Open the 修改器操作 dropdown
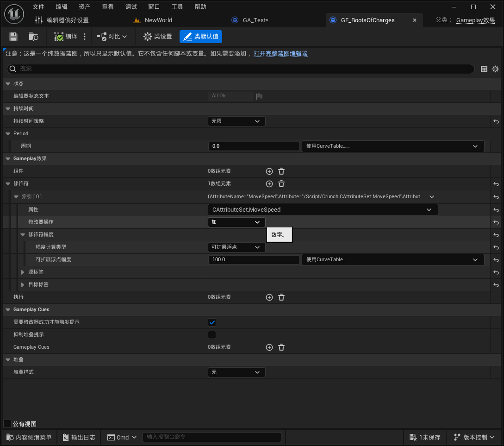This screenshot has height=446, width=504. 236,222
